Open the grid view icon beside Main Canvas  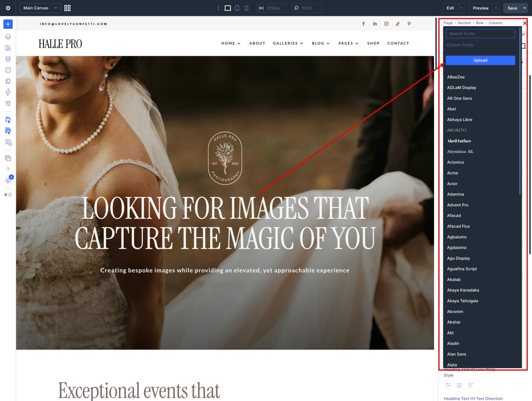[x=67, y=8]
